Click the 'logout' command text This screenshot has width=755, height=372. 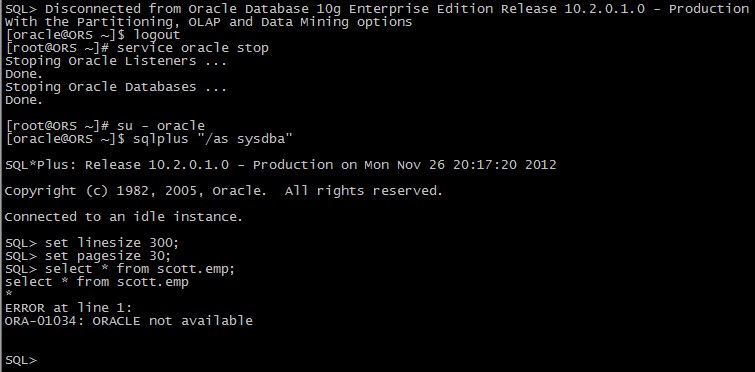point(157,35)
